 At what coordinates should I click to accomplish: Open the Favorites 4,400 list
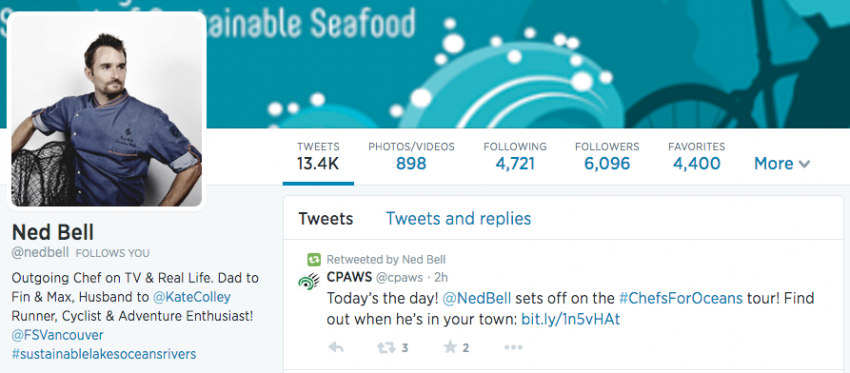697,156
